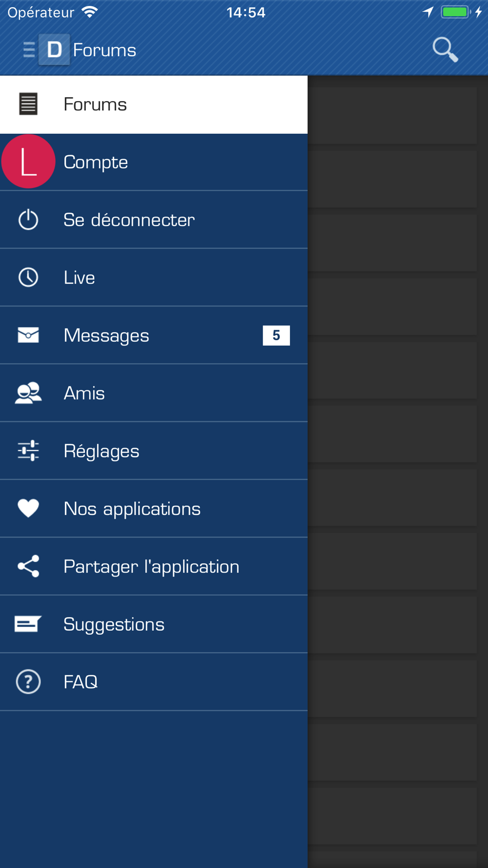Tap the Forums title in header
This screenshot has width=488, height=868.
[x=104, y=50]
